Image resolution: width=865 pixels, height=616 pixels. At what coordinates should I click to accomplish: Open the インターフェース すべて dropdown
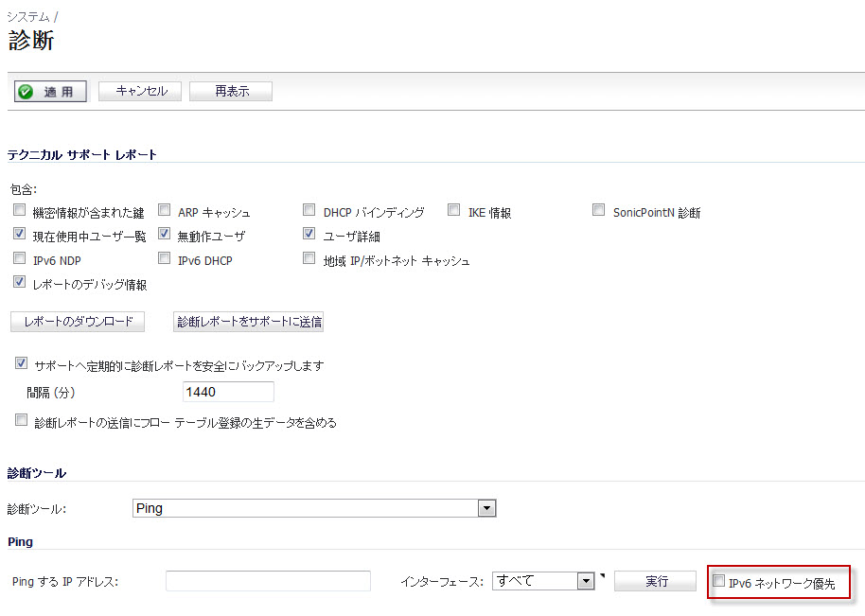click(543, 581)
